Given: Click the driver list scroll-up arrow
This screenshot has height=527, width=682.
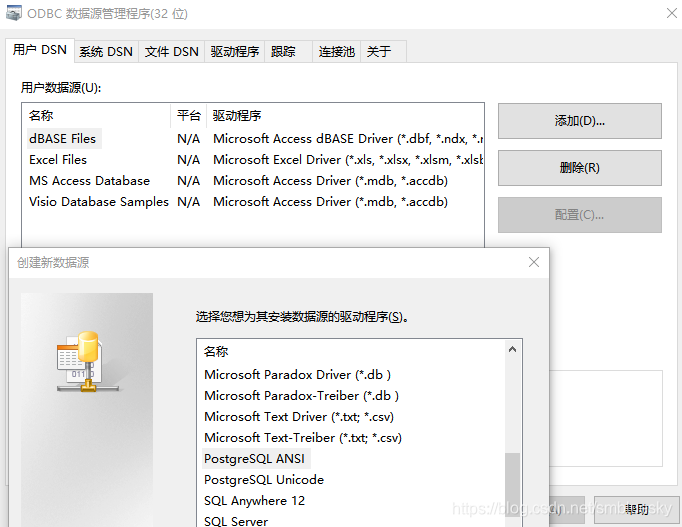Looking at the screenshot, I should tap(512, 350).
